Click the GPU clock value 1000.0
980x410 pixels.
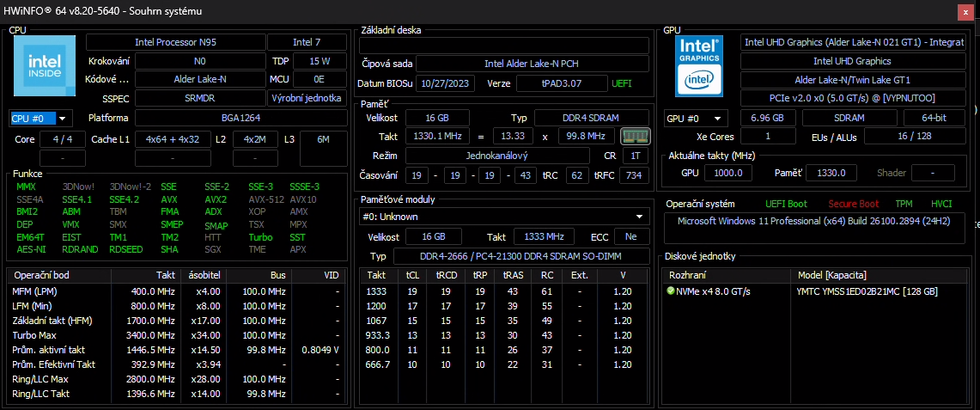tap(728, 173)
